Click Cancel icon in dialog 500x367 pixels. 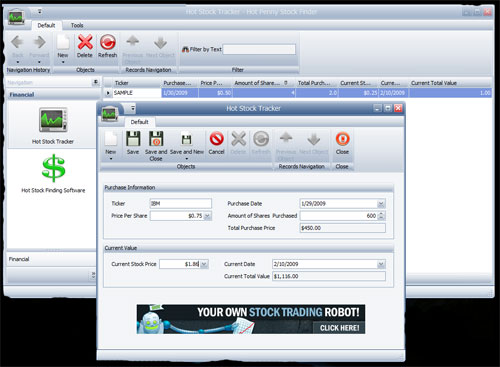[x=216, y=139]
